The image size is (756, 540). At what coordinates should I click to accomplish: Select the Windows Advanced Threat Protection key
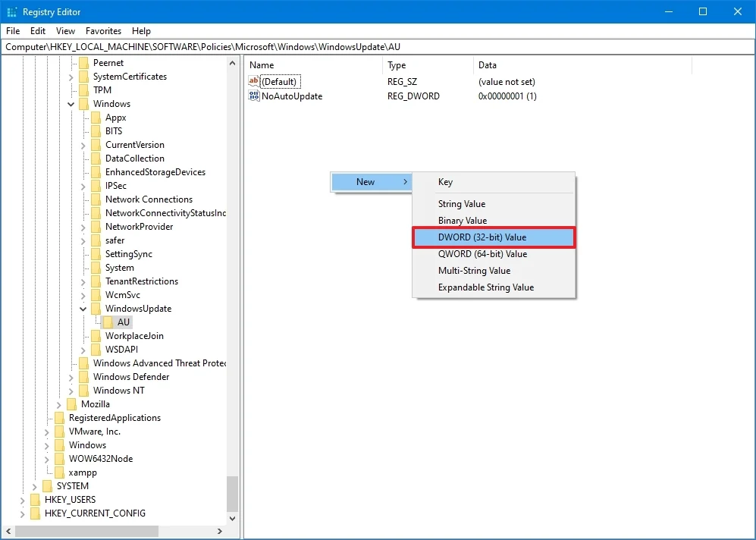[159, 363]
